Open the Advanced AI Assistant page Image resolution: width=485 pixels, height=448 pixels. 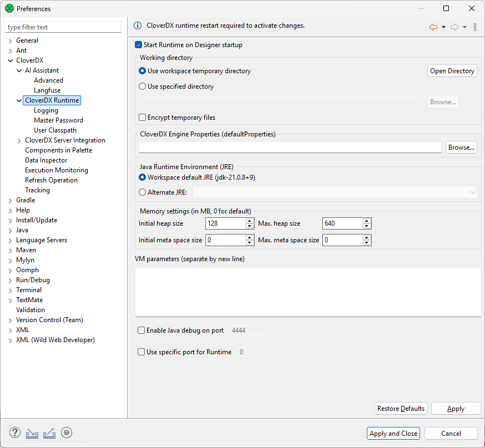click(49, 80)
